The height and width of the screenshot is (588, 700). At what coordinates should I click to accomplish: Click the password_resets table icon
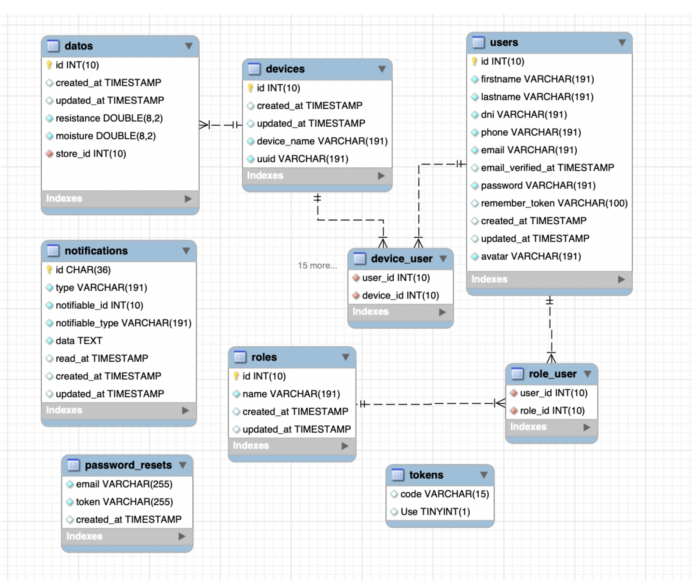(73, 465)
